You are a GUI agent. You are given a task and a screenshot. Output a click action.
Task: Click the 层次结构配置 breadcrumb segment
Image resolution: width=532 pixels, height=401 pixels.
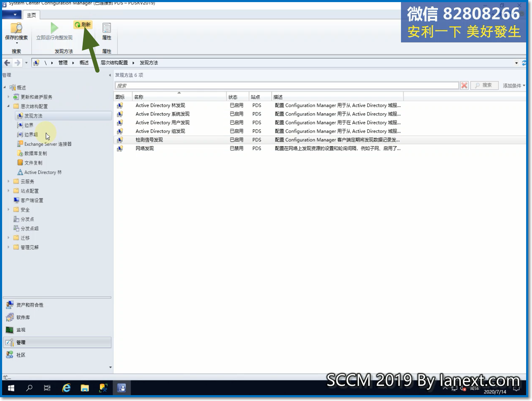point(114,63)
